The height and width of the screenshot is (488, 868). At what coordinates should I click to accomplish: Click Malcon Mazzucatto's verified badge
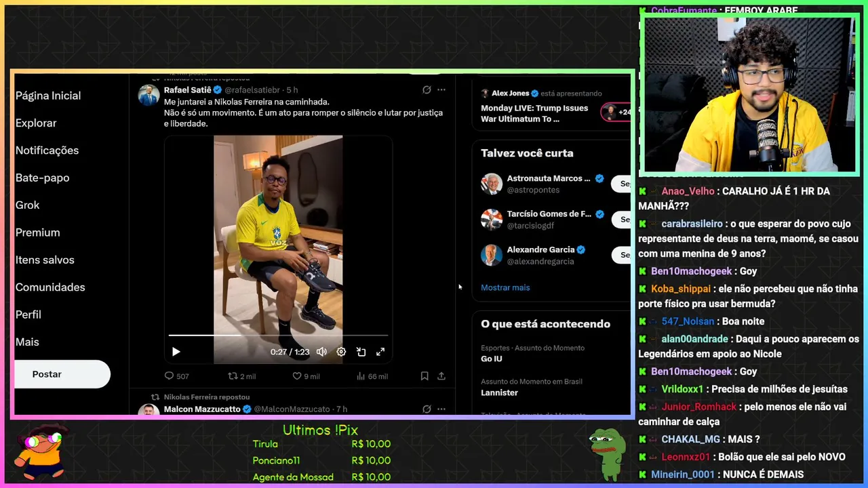247,409
